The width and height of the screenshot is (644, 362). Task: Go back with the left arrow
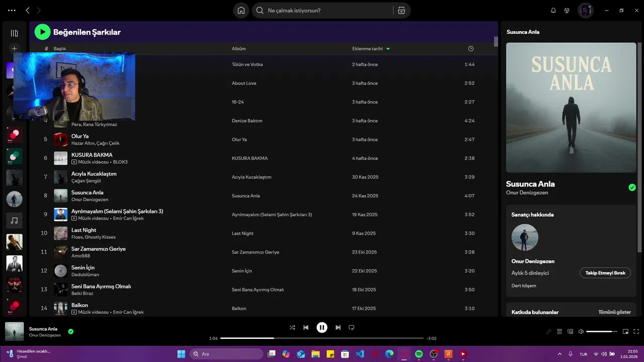27,11
